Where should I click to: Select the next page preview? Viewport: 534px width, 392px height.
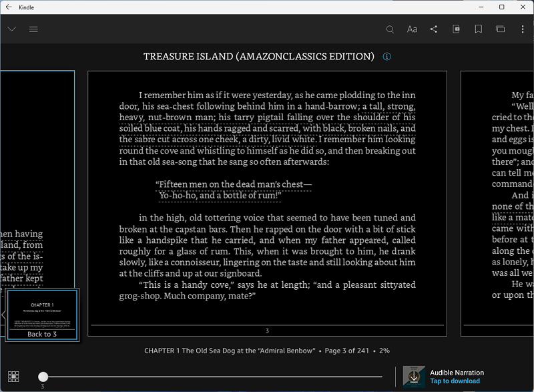pyautogui.click(x=497, y=203)
